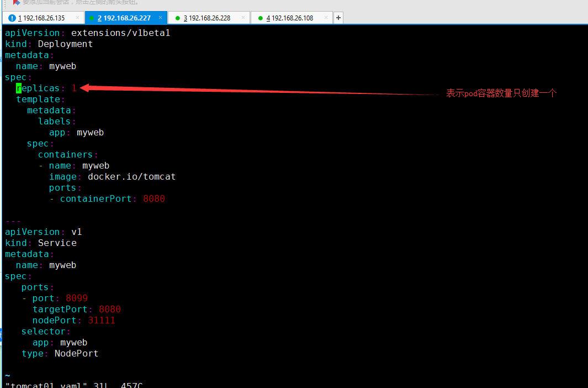This screenshot has width=588, height=388.
Task: Switch to the 192.168.26.135 session tab
Action: coord(41,18)
